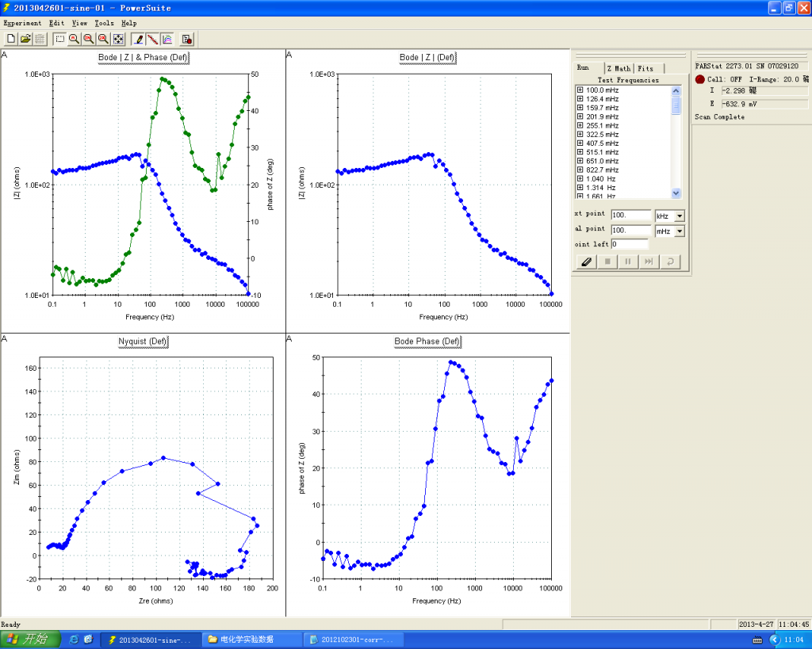
Task: Open a file with the folder icon
Action: 25,39
